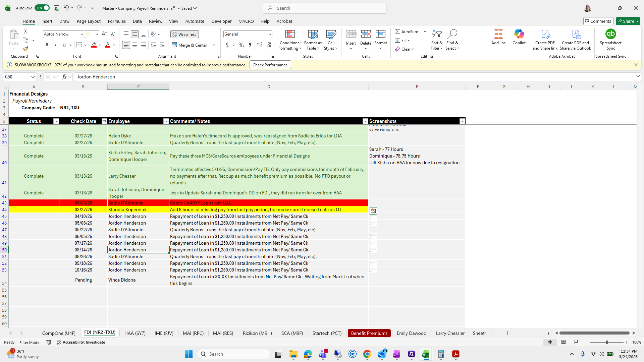644x362 pixels.
Task: Open the Find & Select tool
Action: coord(452,40)
